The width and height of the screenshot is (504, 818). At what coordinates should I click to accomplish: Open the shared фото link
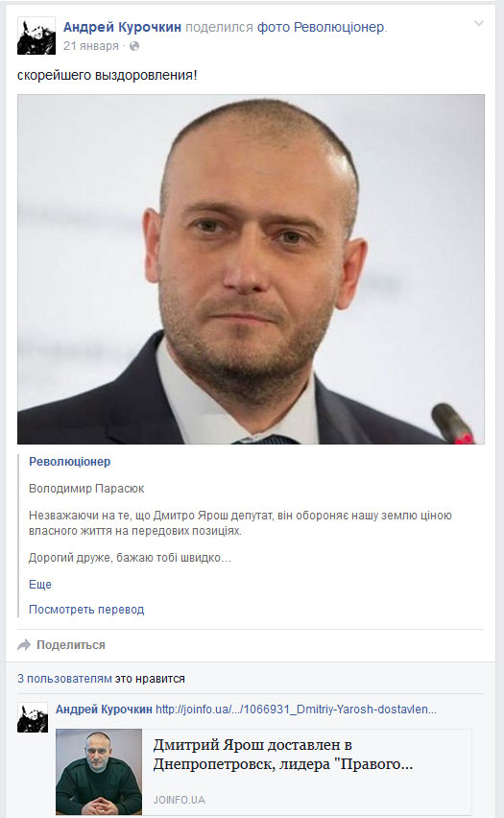(x=274, y=27)
